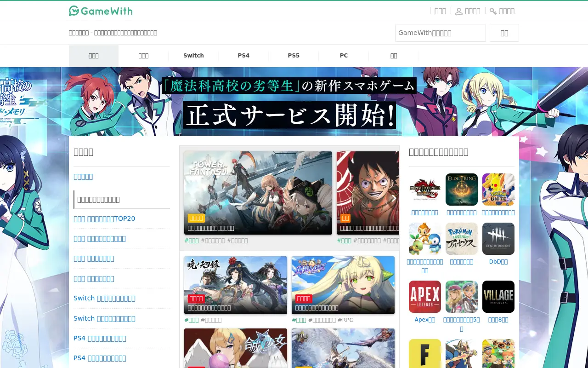Open the One Piece Luffy thumbnail
This screenshot has height=368, width=588.
click(x=367, y=193)
